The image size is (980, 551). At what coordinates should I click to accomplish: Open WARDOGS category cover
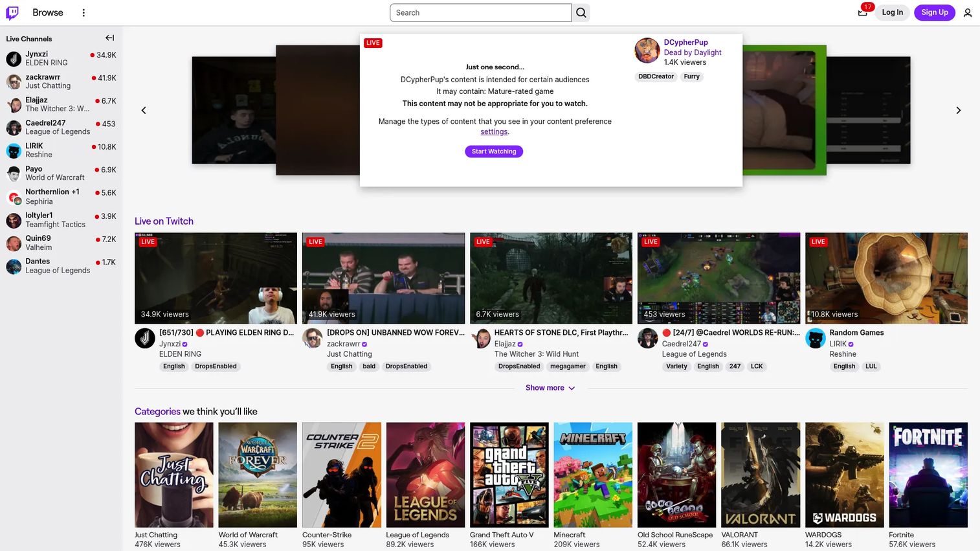(844, 475)
